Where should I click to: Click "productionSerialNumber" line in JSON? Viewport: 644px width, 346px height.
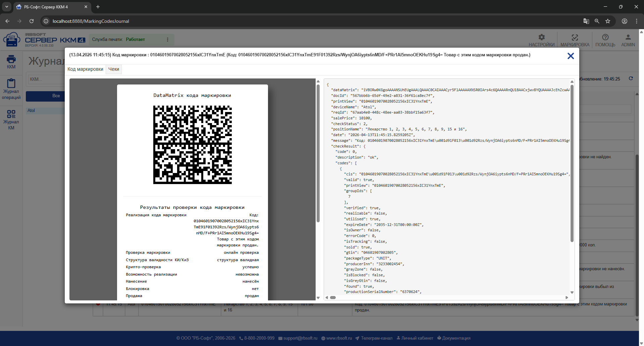click(383, 292)
